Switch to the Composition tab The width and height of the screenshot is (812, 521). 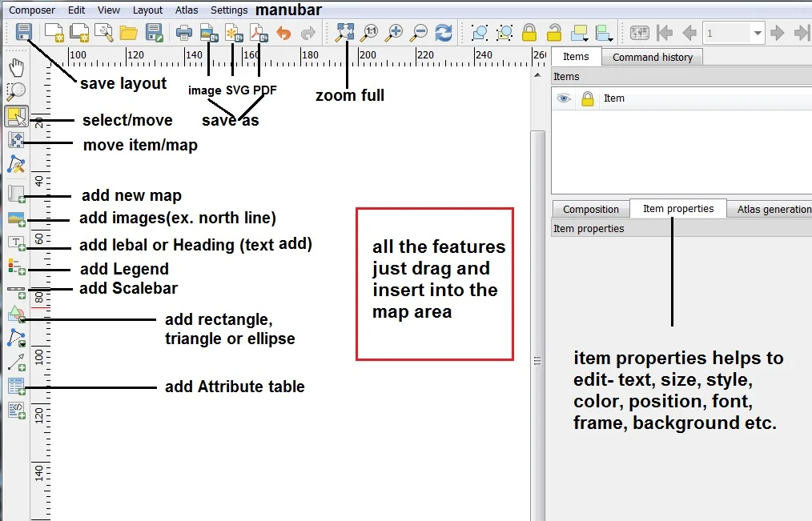tap(591, 209)
